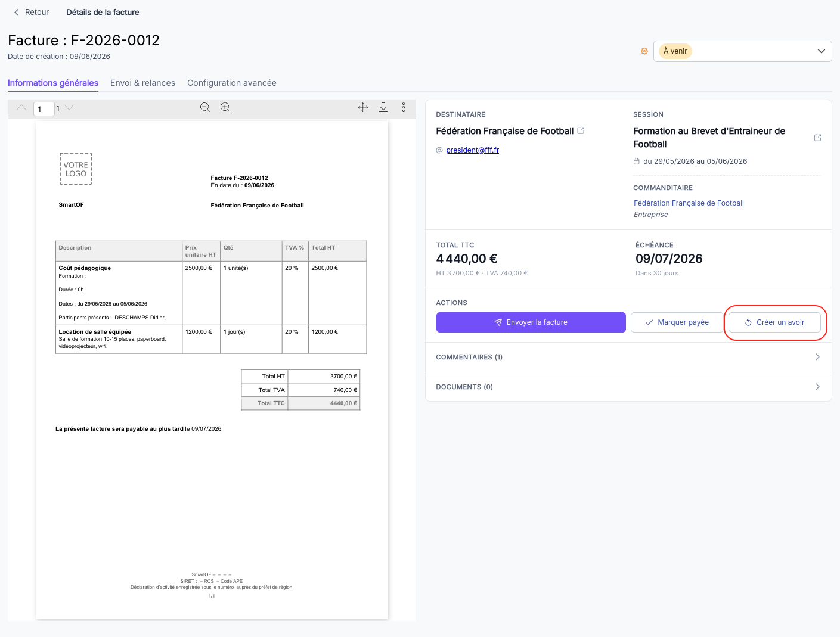The height and width of the screenshot is (637, 840).
Task: Open session details external link icon
Action: 817,138
